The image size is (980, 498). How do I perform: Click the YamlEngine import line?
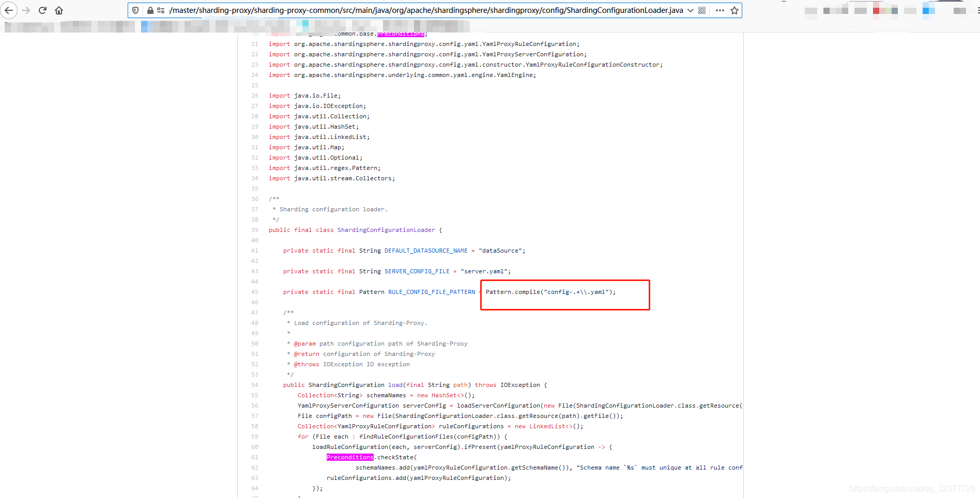click(402, 75)
